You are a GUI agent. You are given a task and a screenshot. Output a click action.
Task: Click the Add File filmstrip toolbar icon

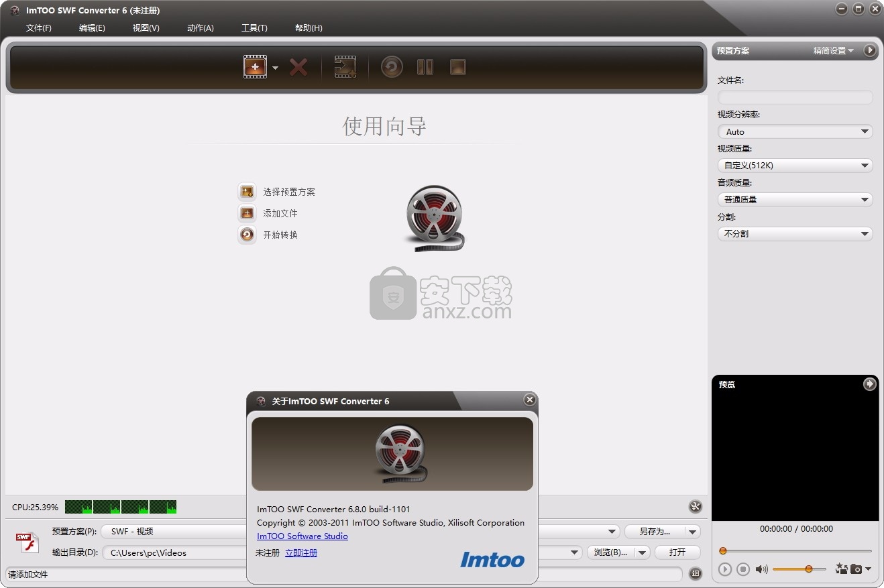pos(255,67)
